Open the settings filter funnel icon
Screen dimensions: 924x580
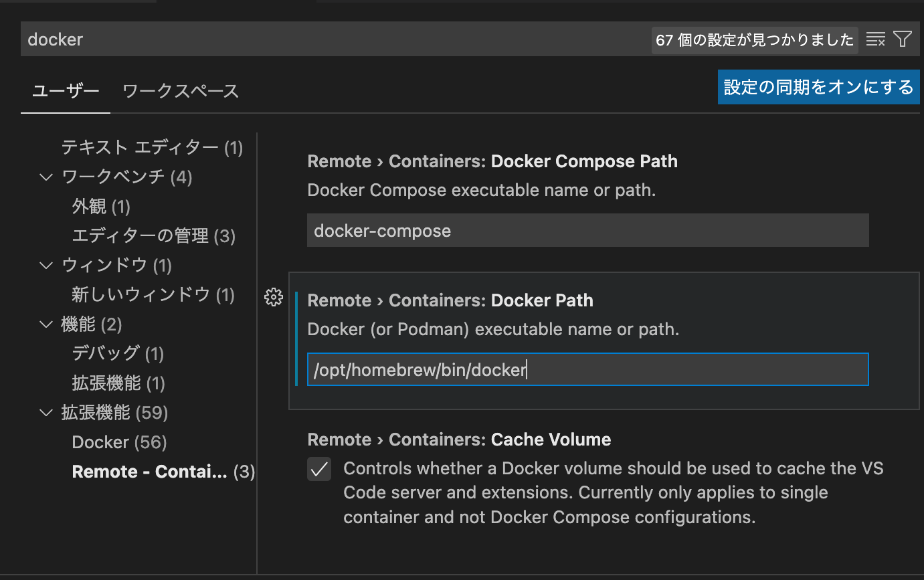(x=903, y=39)
